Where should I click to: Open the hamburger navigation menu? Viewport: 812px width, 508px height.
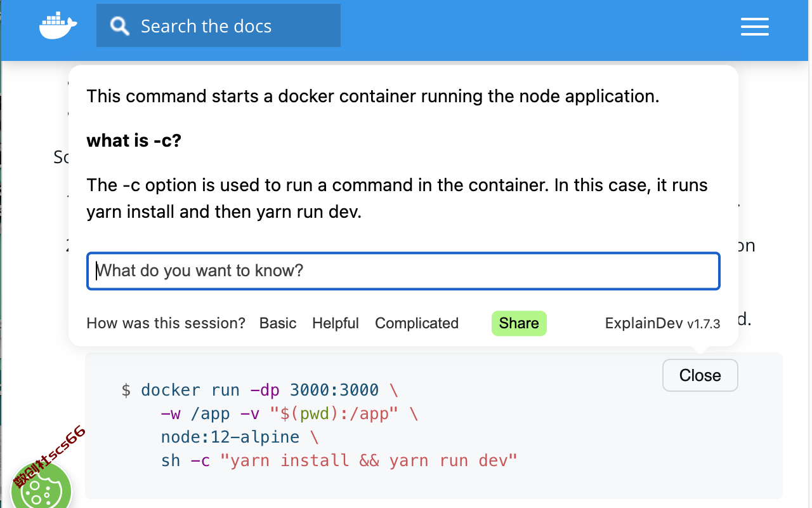(755, 26)
